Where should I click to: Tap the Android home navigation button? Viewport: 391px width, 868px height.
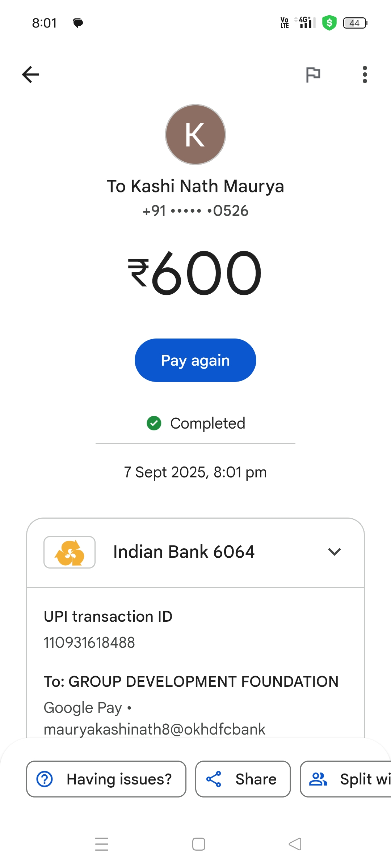coord(199,844)
